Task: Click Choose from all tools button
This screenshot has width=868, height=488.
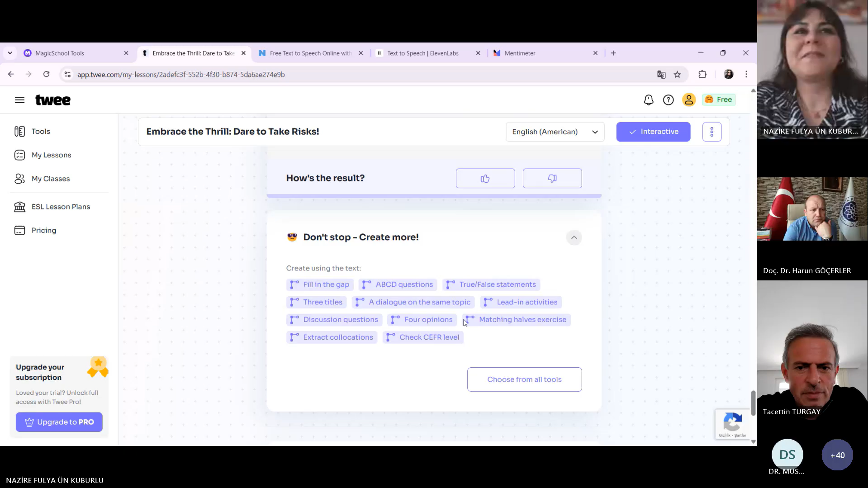Action: click(x=524, y=379)
